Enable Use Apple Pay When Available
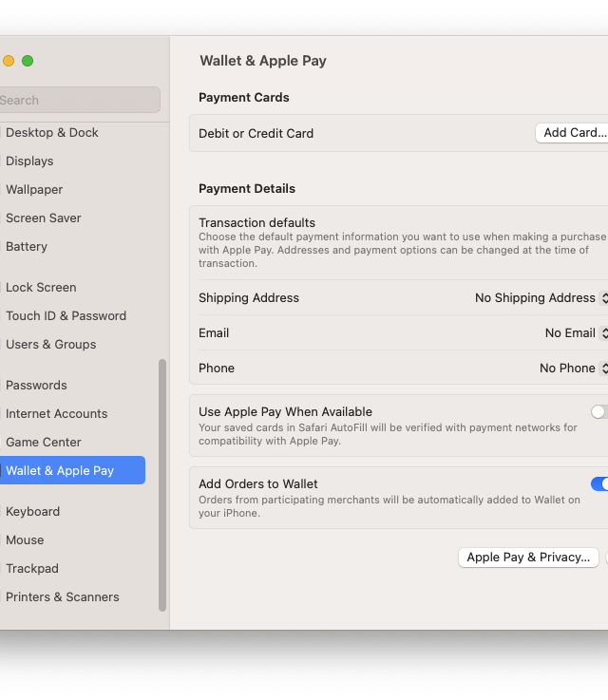The height and width of the screenshot is (700, 608). [599, 412]
